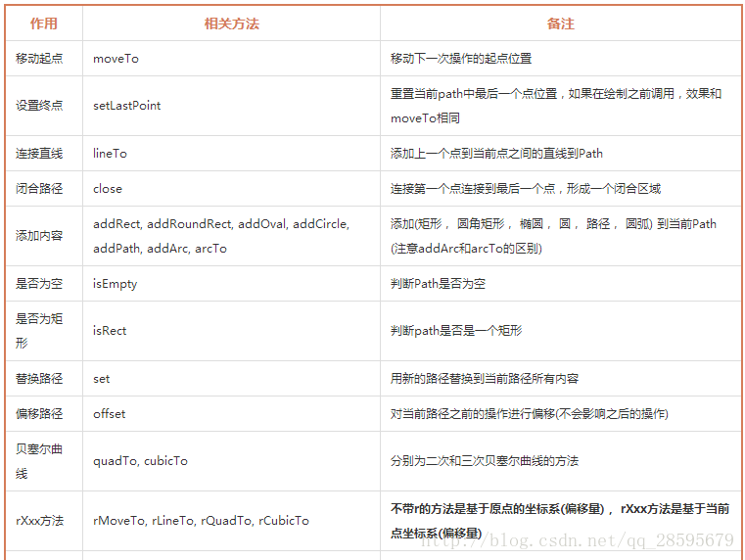Click the note 移动下一次操作的起点位置
The height and width of the screenshot is (560, 745).
461,59
